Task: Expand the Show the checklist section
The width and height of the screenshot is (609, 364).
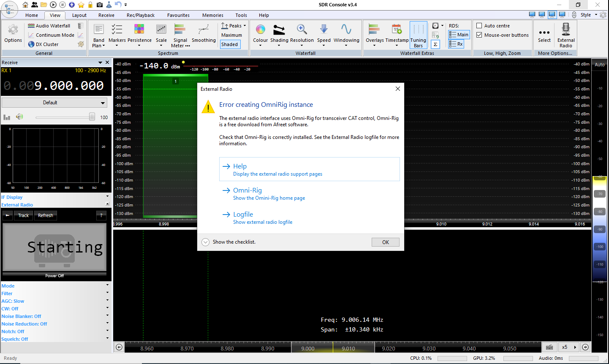Action: (206, 242)
